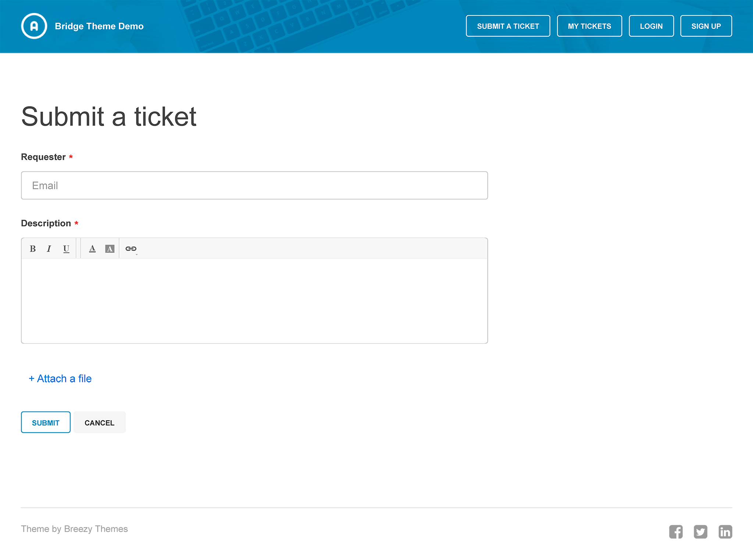Viewport: 753px width, 560px height.
Task: Open the LinkedIn icon in footer
Action: click(725, 532)
